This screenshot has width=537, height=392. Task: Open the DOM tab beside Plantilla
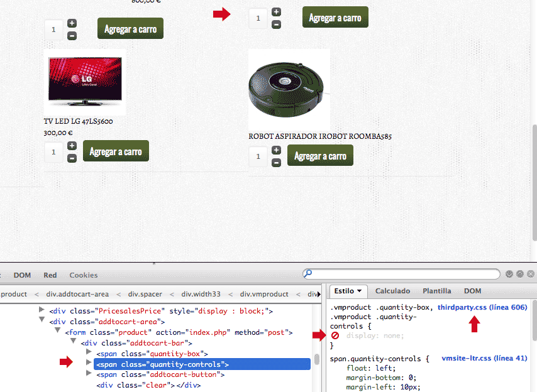(473, 291)
